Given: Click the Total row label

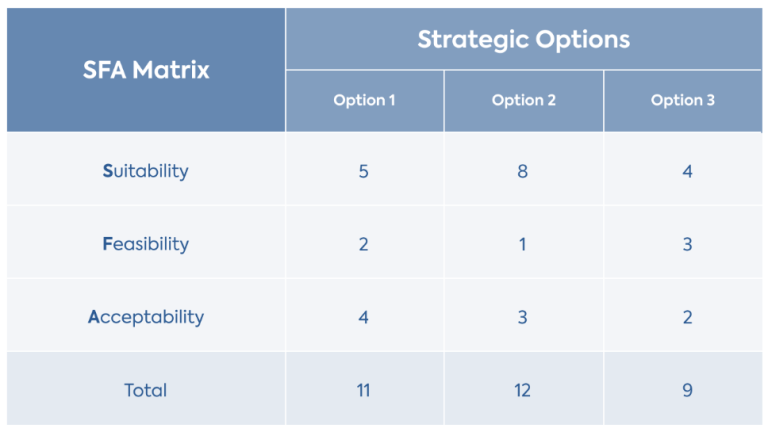Looking at the screenshot, I should pos(145,390).
